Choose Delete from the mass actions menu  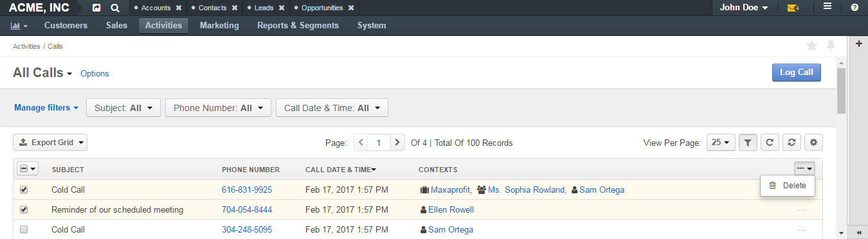click(x=788, y=186)
